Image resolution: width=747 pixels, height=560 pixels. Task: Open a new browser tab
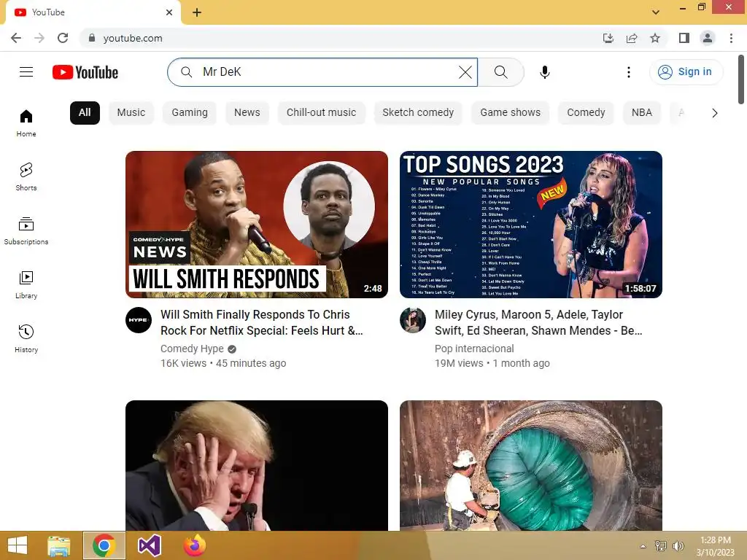click(197, 12)
